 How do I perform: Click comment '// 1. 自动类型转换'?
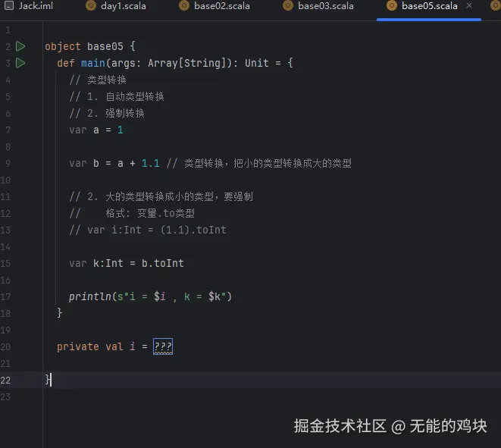pos(117,96)
